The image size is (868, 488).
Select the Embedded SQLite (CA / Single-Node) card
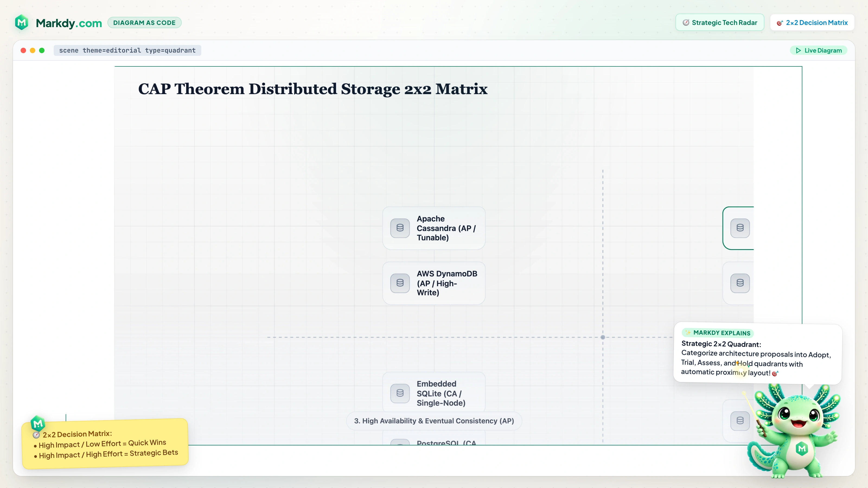pos(434,392)
